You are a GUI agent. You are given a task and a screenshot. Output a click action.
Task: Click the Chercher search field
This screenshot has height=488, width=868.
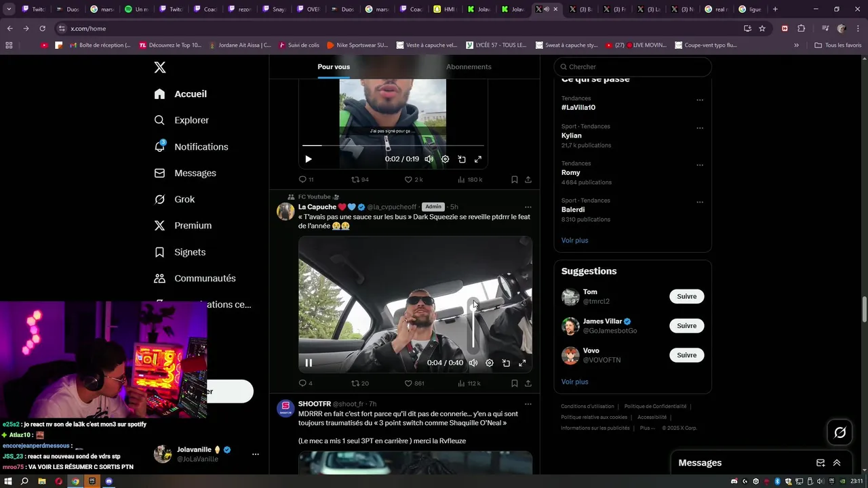point(633,66)
